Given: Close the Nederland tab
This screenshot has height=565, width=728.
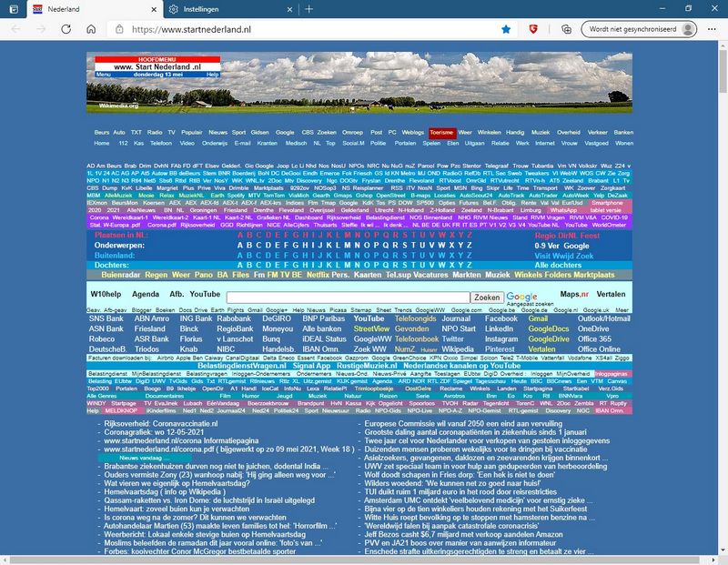Looking at the screenshot, I should pos(154,9).
